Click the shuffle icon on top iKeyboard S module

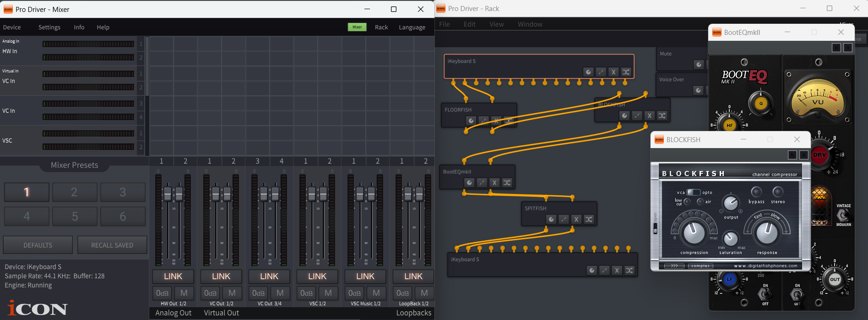tap(626, 72)
